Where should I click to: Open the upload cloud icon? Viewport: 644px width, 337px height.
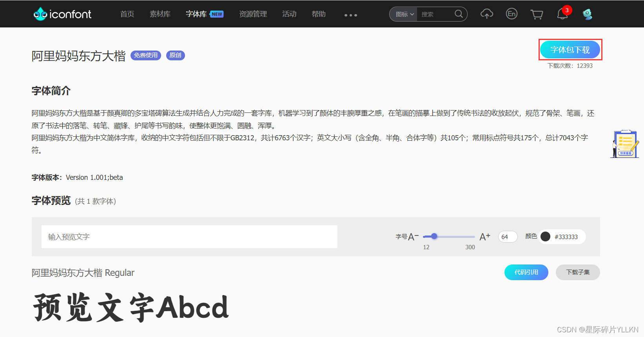[x=487, y=14]
